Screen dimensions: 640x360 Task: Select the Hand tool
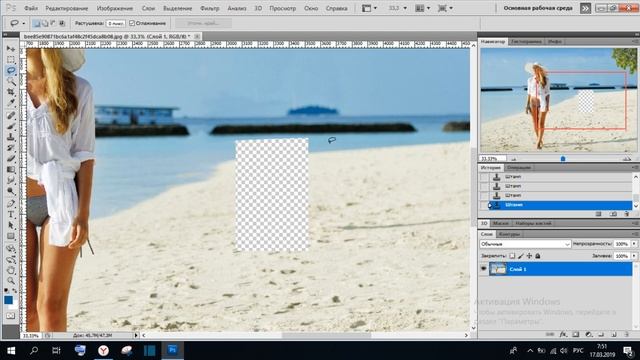click(11, 270)
